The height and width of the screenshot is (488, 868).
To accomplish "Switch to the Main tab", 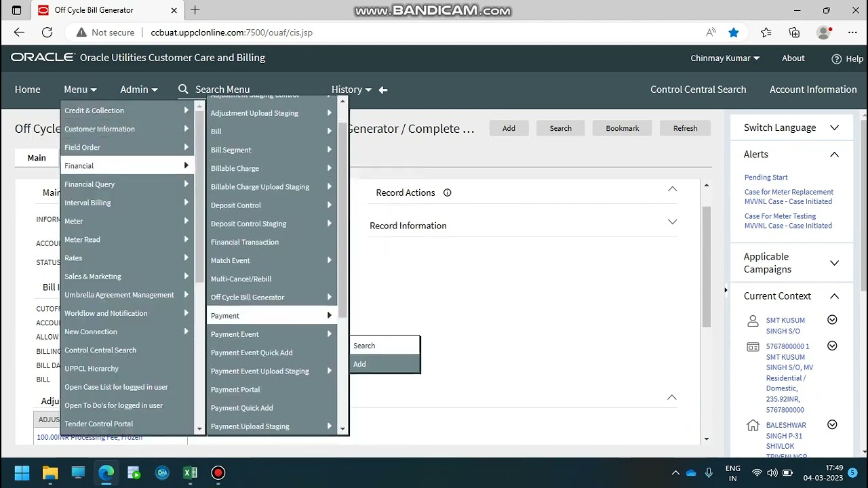I will pos(37,158).
